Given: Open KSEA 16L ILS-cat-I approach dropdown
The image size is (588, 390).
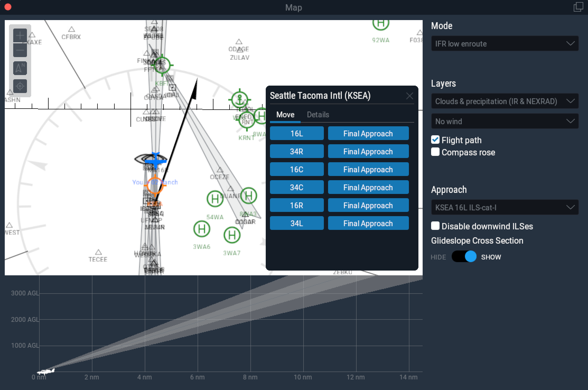Looking at the screenshot, I should (505, 207).
